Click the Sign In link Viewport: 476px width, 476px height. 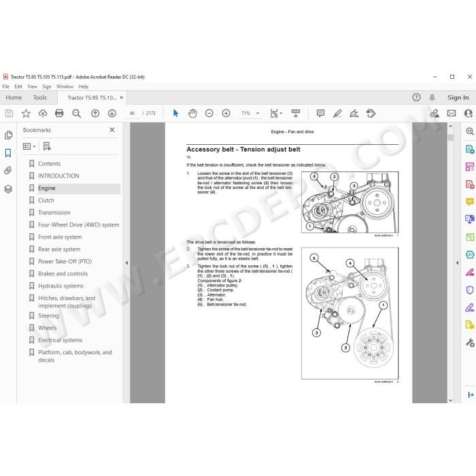point(458,97)
